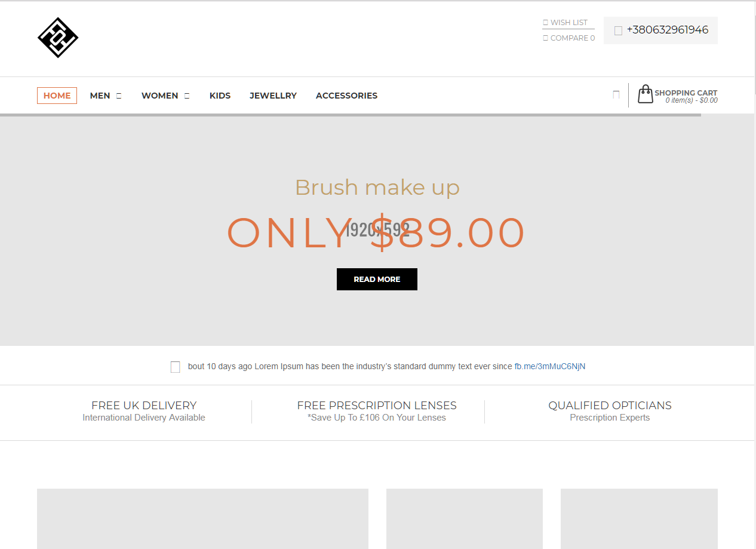Click the Wish List icon
Screen dimensions: 756x549
point(545,23)
